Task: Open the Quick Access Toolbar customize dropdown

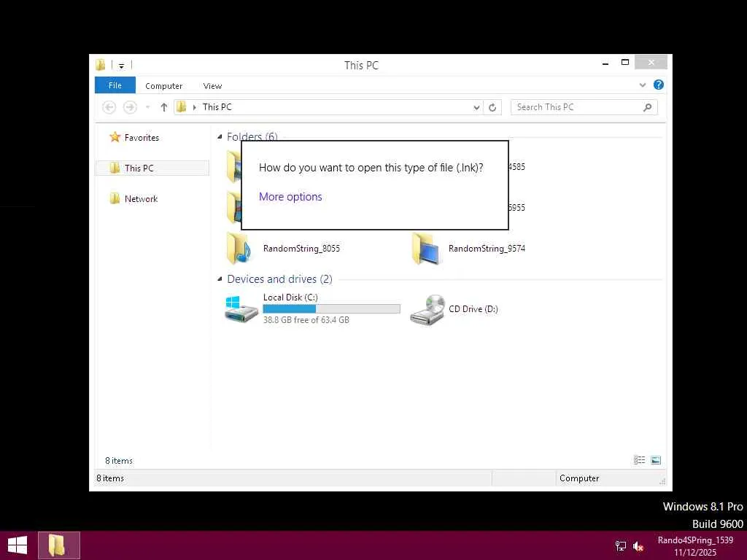Action: coord(122,66)
